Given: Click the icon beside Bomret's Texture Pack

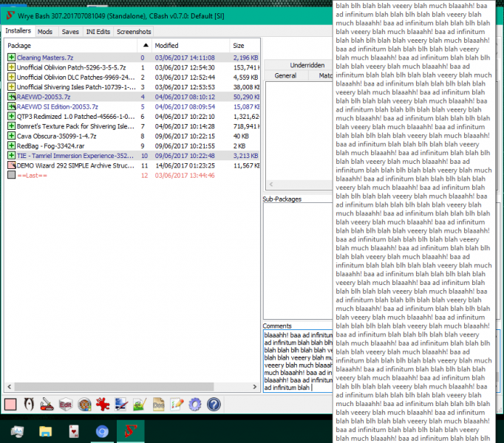Looking at the screenshot, I should [12, 126].
